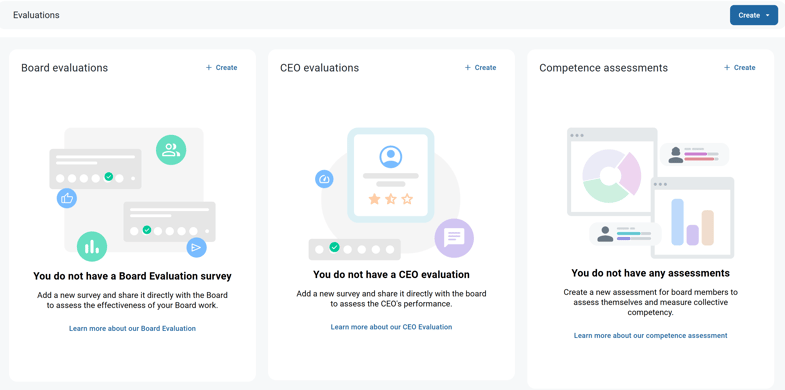Click the Evaluations page title

pos(36,15)
